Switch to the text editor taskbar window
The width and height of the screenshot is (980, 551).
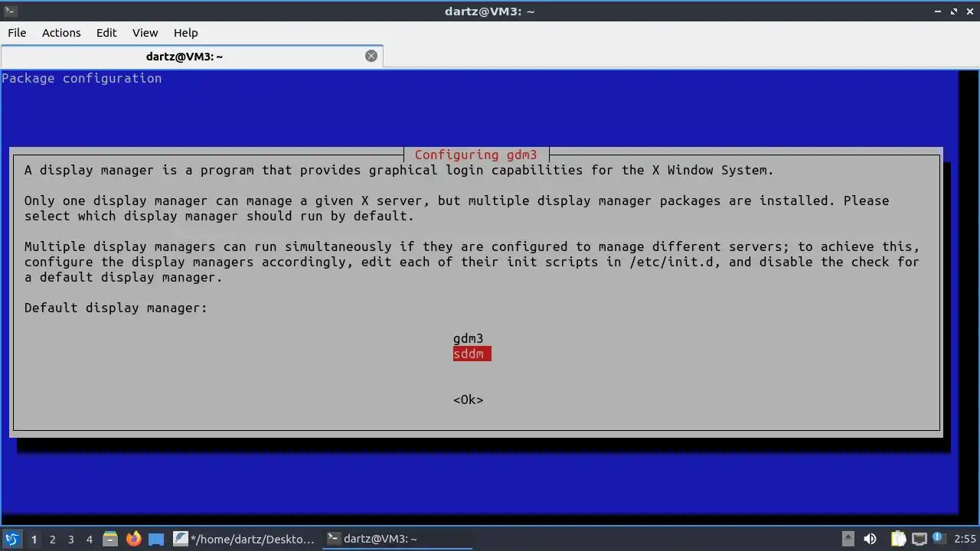(x=244, y=539)
